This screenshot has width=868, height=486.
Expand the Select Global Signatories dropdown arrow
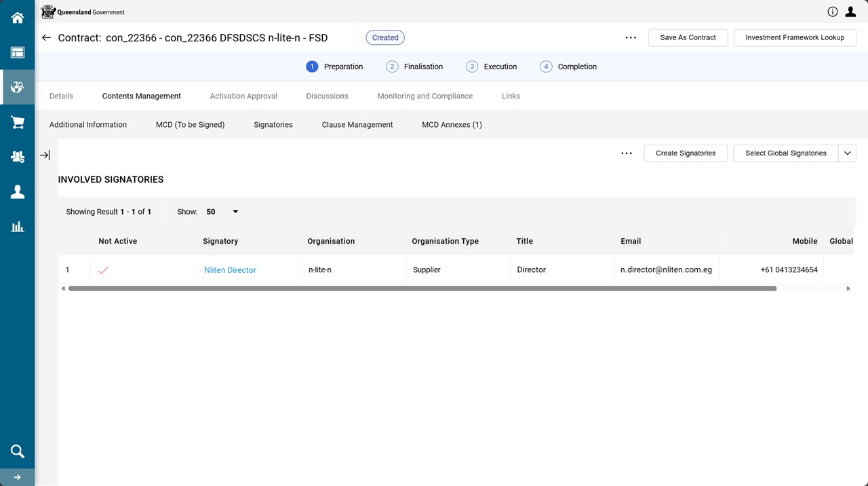tap(848, 153)
